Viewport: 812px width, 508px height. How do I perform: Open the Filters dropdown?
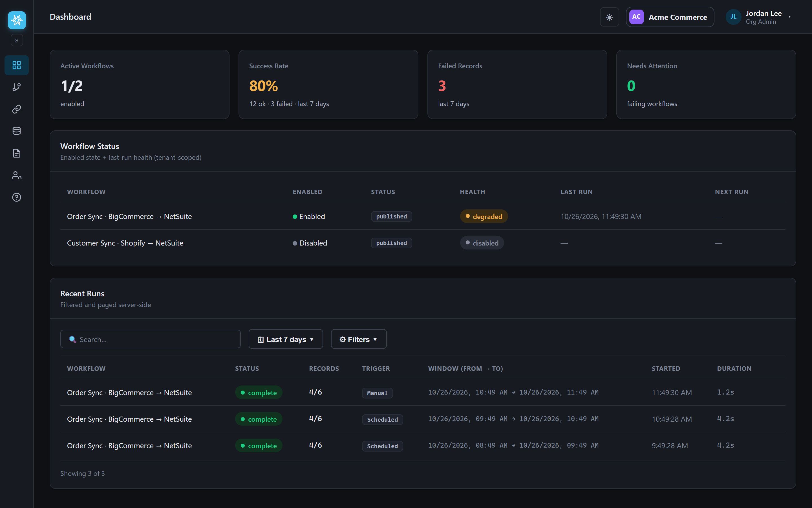click(359, 339)
